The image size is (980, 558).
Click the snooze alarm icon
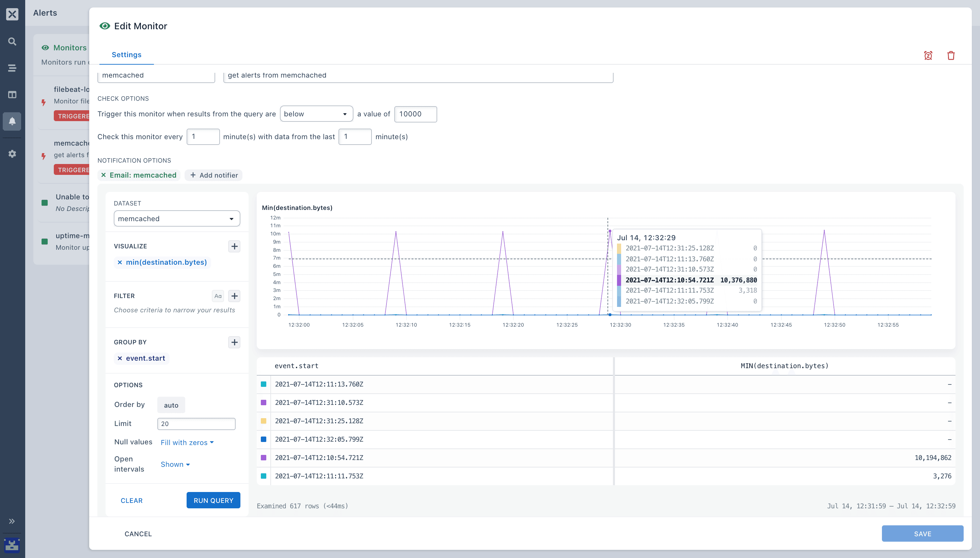928,55
